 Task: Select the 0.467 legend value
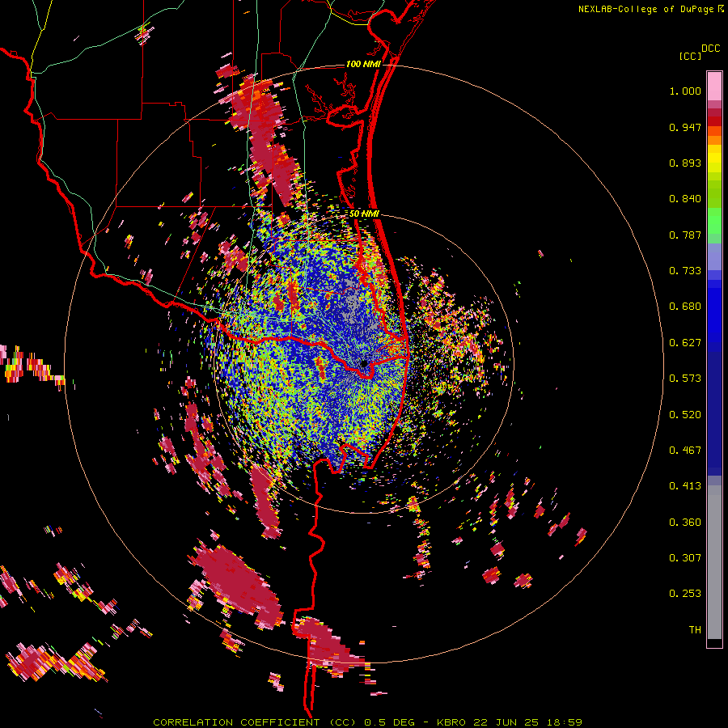pyautogui.click(x=685, y=451)
